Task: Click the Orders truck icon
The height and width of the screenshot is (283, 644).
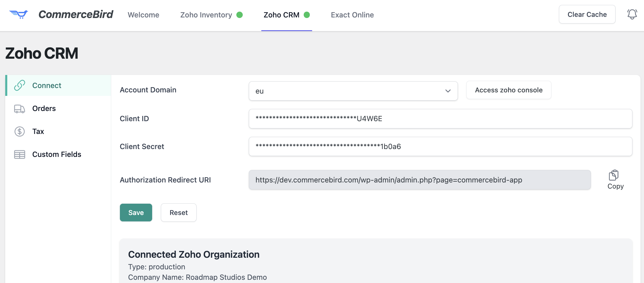Action: pos(19,109)
